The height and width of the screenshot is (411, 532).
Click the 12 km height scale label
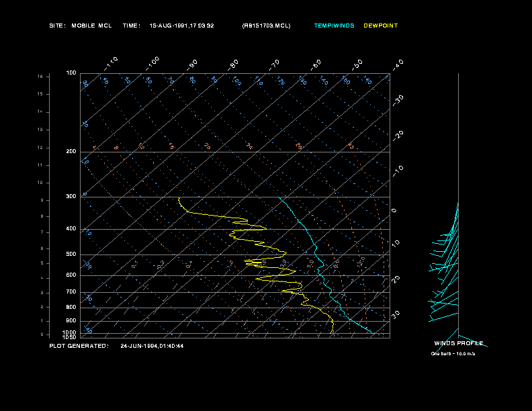[40, 148]
